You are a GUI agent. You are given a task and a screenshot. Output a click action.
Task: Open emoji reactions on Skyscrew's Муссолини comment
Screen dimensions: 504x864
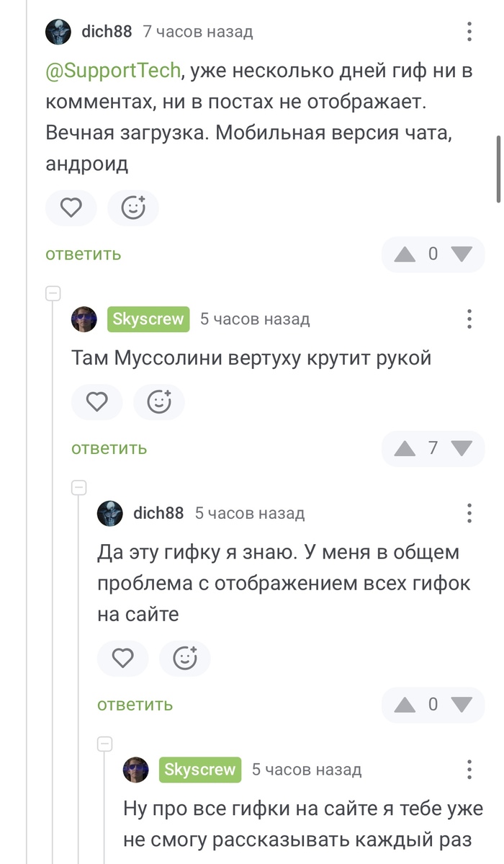(x=158, y=402)
